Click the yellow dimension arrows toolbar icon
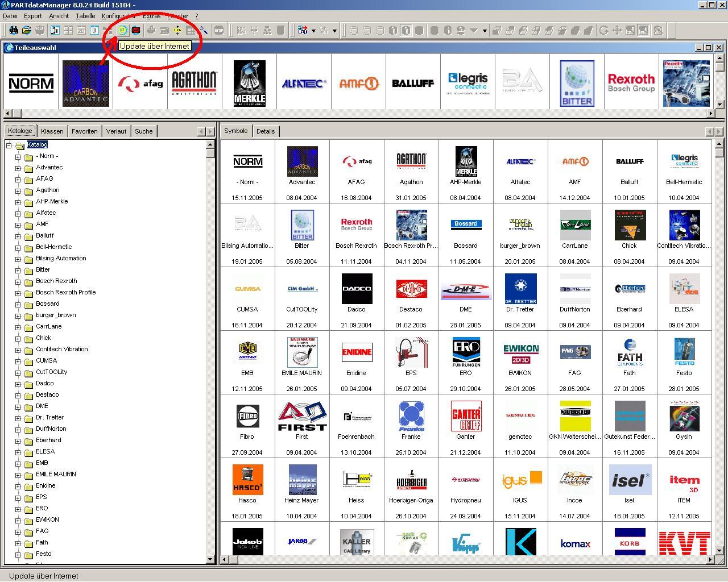 point(177,30)
